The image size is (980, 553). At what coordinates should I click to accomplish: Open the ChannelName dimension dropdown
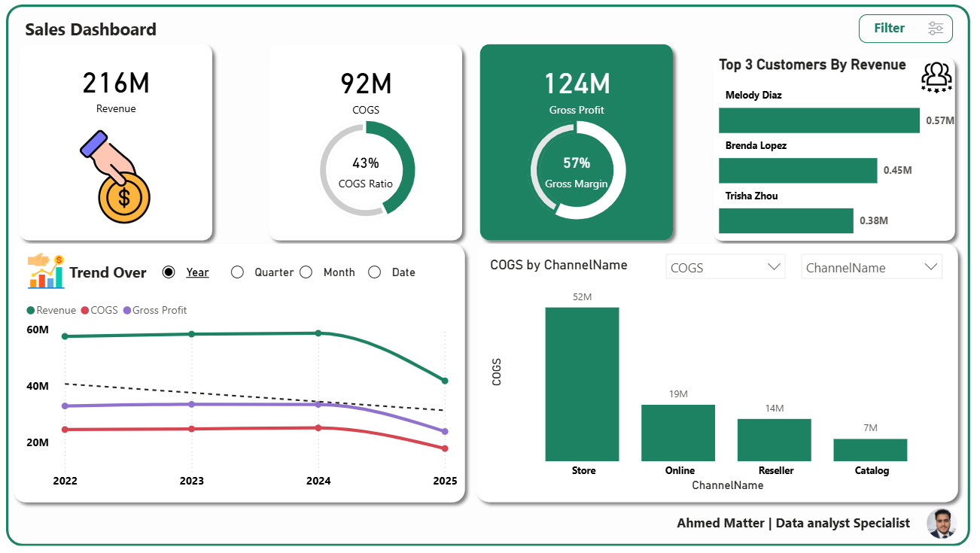tap(871, 267)
